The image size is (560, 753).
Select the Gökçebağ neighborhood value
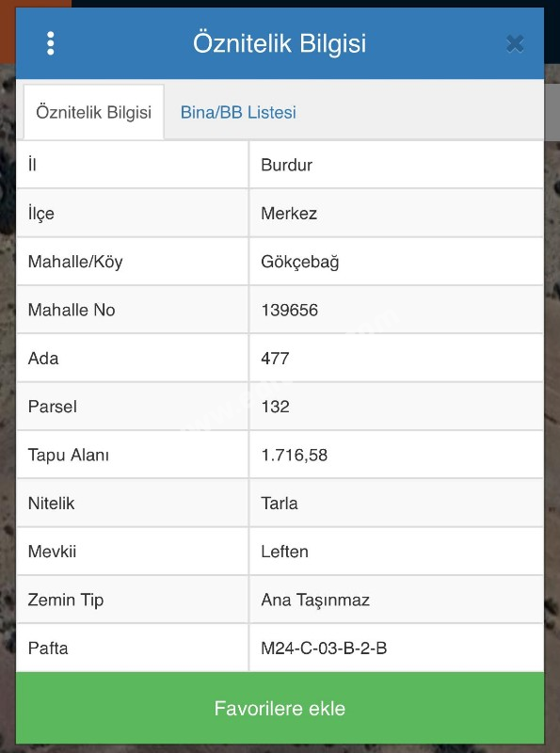[299, 262]
